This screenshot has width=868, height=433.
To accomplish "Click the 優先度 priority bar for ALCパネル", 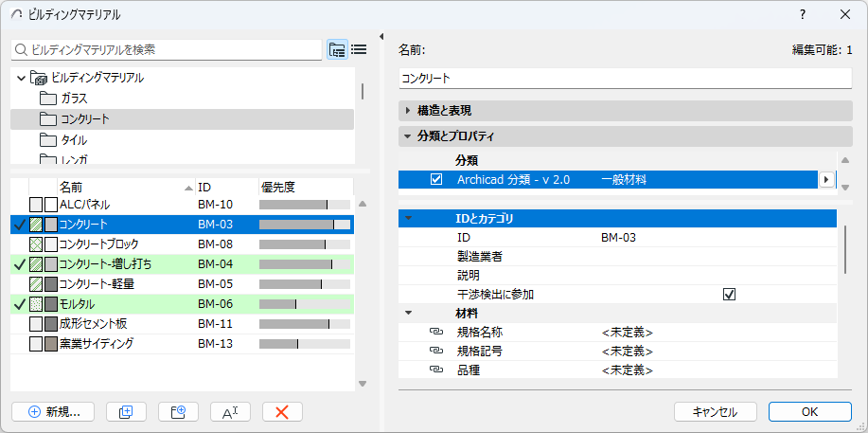I will point(304,205).
